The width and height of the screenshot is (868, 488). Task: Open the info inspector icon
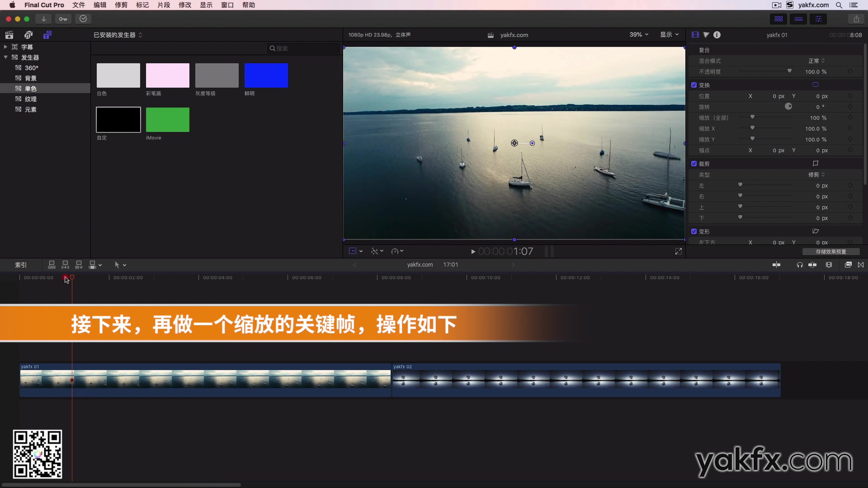(717, 35)
